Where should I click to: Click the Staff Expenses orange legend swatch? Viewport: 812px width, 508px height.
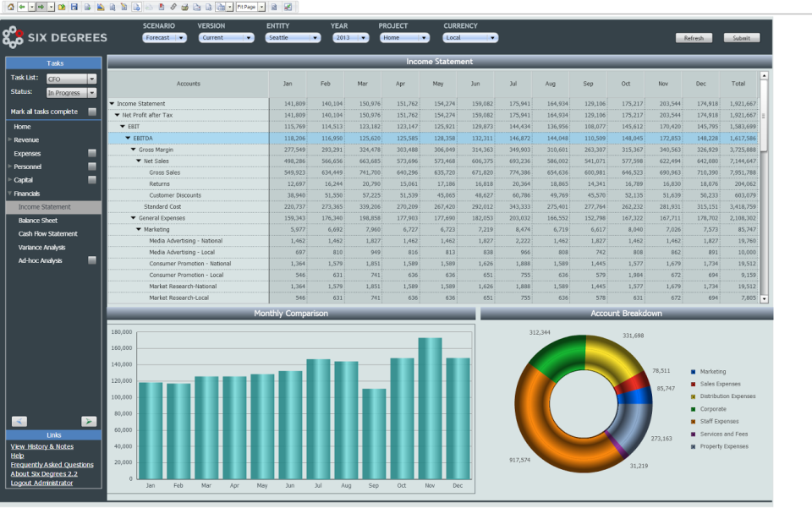pyautogui.click(x=694, y=422)
